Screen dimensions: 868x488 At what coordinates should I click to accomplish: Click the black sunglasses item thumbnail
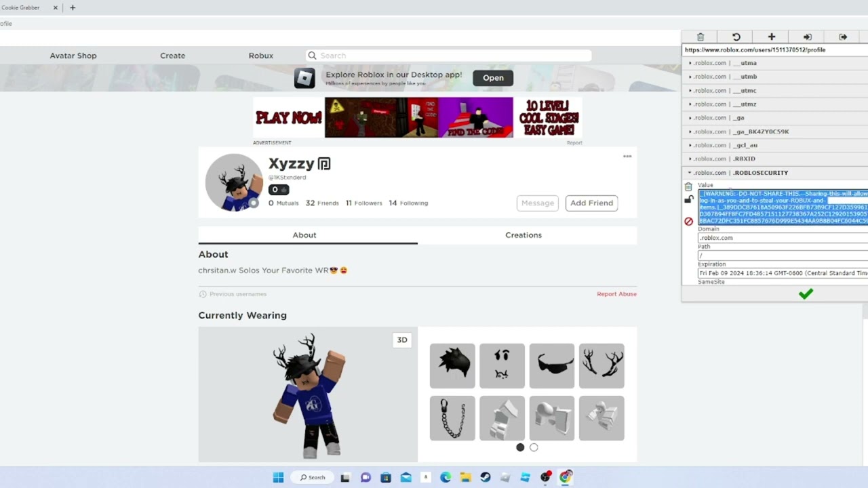[x=552, y=366]
